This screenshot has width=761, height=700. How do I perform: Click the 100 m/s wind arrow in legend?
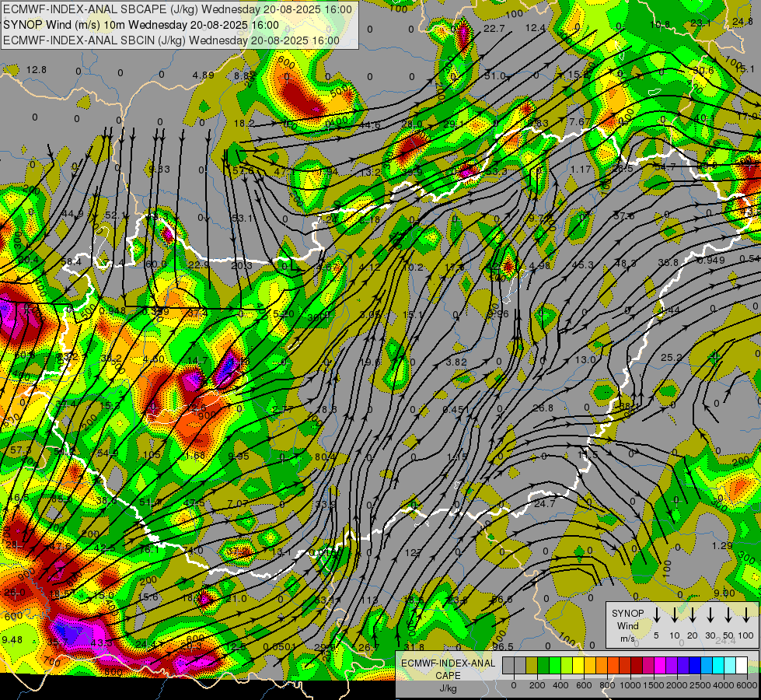[x=746, y=615]
